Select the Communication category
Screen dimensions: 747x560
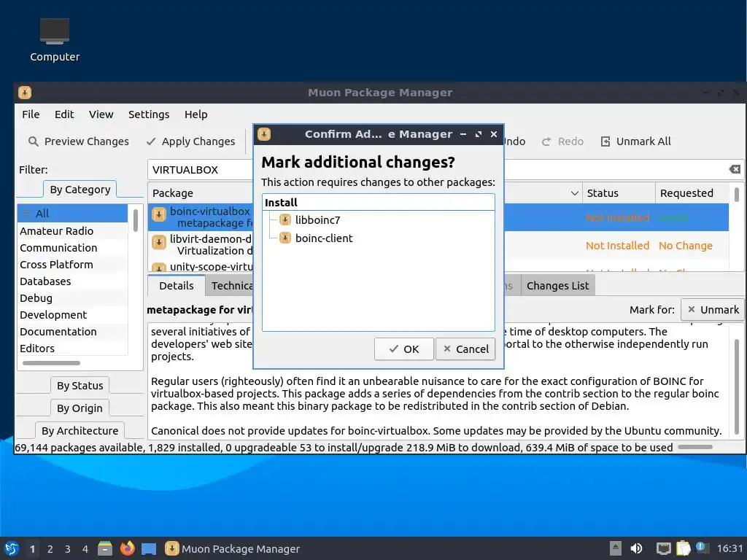[x=72, y=248]
